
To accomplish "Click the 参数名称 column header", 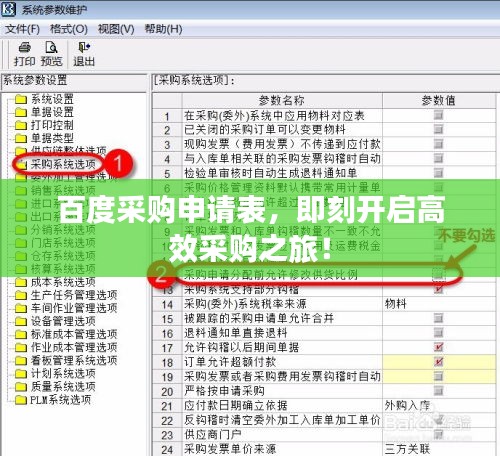I will pos(282,100).
